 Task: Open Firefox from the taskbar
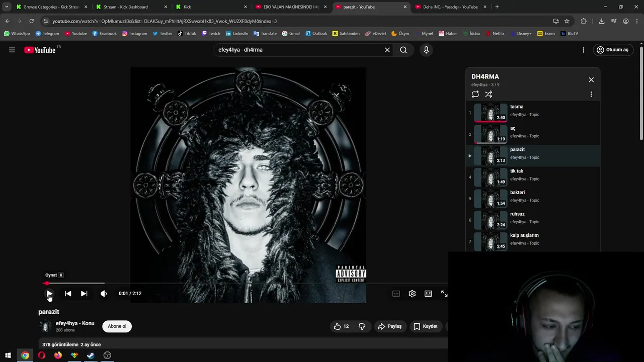(58, 355)
